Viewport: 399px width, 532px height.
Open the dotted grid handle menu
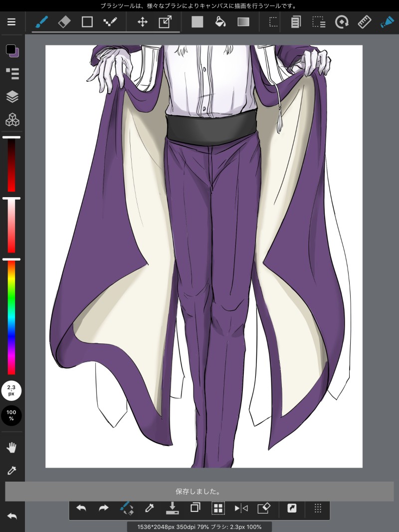pos(318,508)
